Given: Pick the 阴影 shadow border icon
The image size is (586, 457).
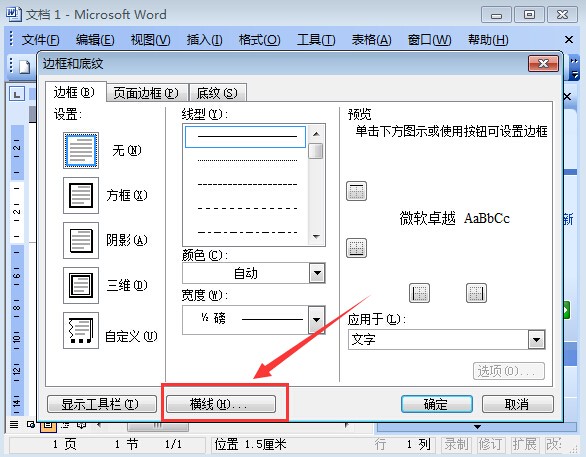Looking at the screenshot, I should 81,240.
